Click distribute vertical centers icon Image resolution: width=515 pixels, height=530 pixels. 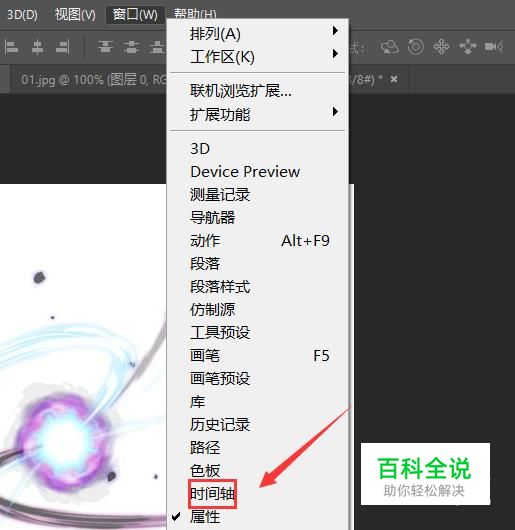tap(131, 47)
